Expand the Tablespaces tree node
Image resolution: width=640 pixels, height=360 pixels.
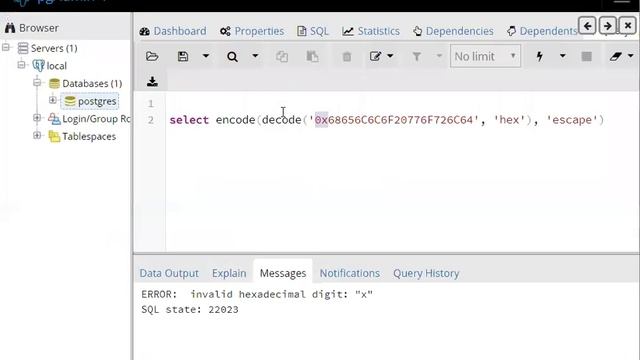click(x=37, y=136)
